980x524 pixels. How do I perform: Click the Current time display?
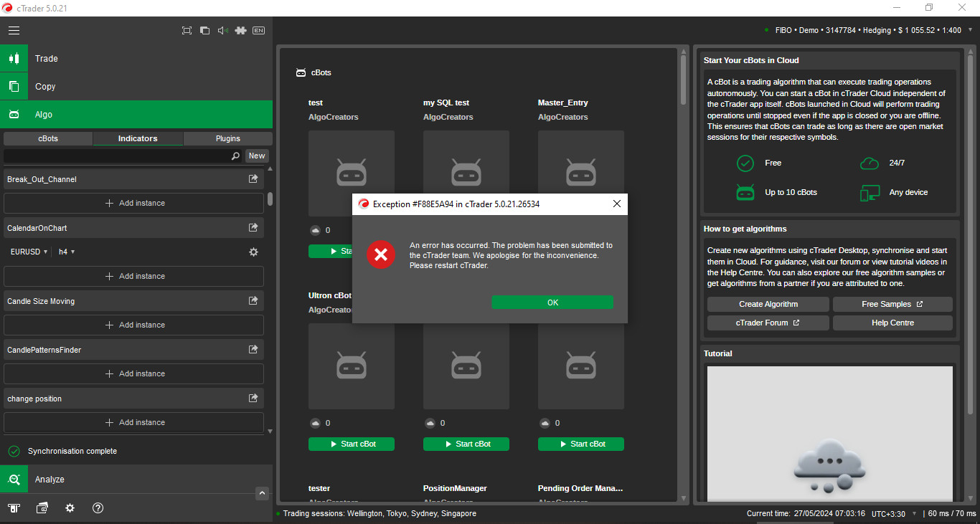tap(806, 513)
